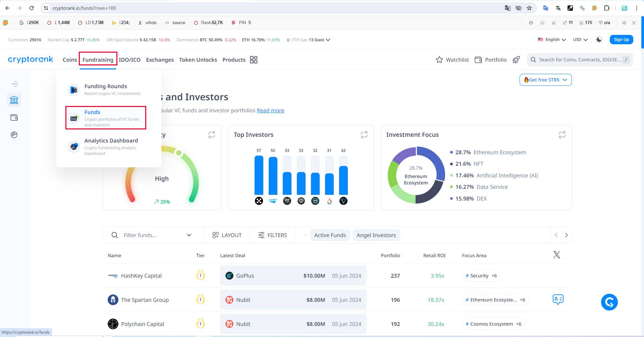The width and height of the screenshot is (644, 337).
Task: Bookmark this page with the star icon
Action: pos(529,8)
